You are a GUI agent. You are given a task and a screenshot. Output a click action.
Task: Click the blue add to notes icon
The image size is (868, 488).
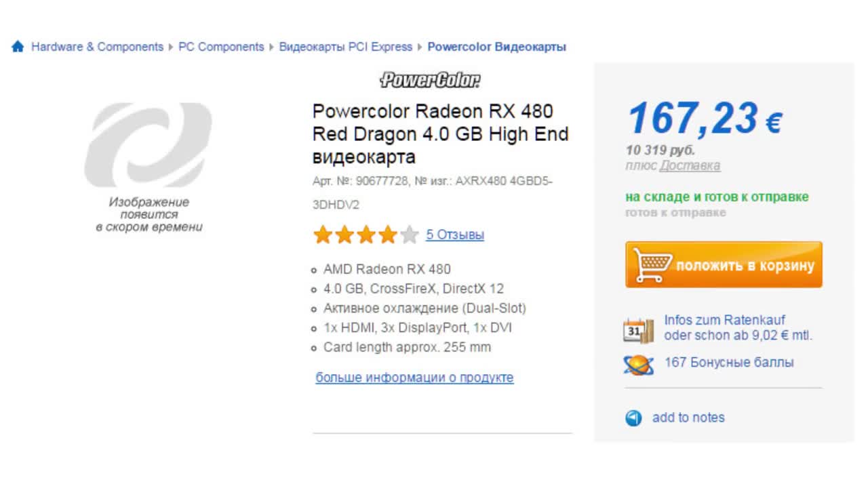633,418
